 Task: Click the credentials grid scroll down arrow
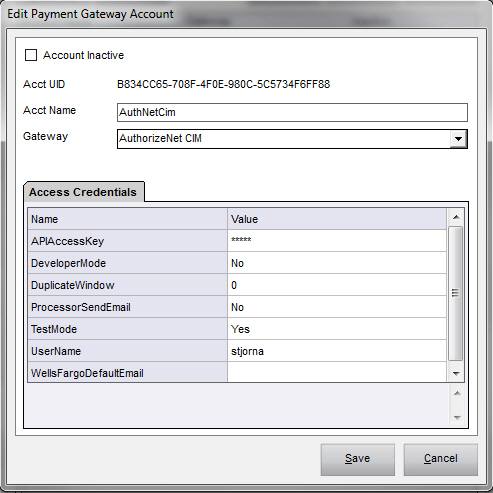456,373
